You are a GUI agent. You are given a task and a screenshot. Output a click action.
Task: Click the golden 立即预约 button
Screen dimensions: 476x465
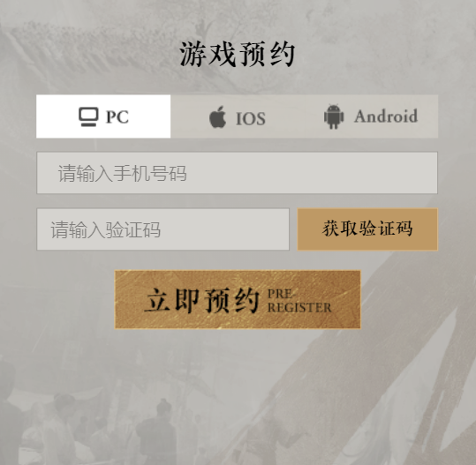click(x=238, y=299)
